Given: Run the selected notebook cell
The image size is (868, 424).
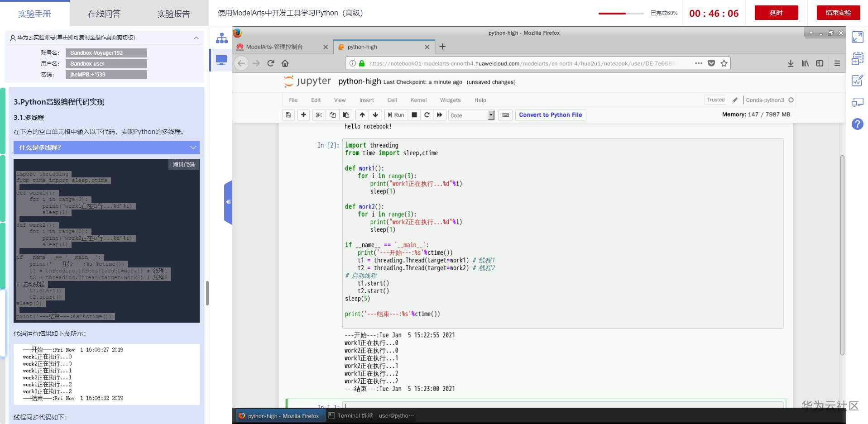Looking at the screenshot, I should [395, 115].
